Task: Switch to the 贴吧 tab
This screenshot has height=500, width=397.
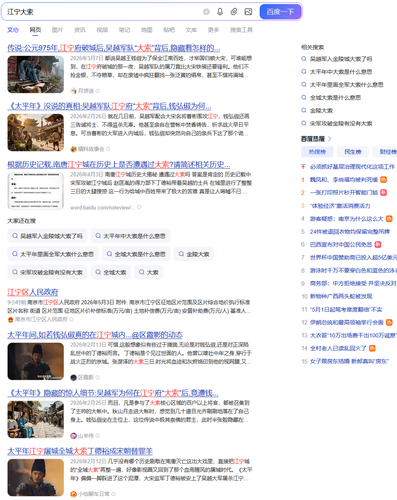Action: coord(169,30)
